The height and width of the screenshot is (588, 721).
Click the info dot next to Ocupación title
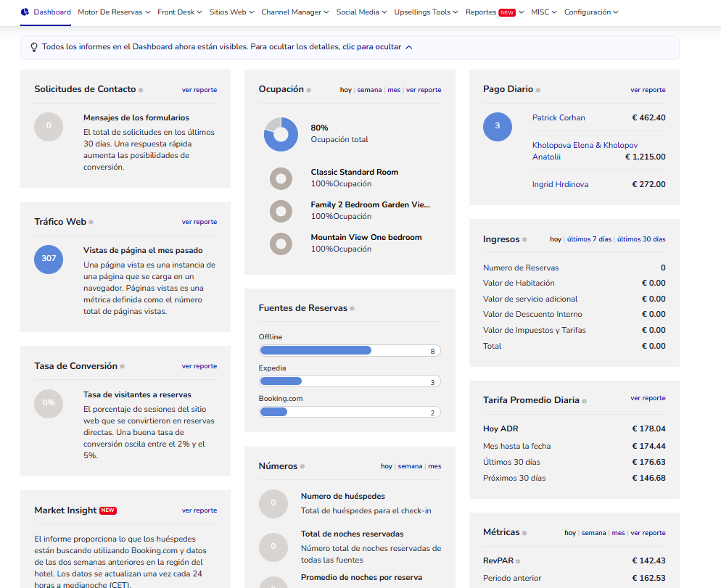coord(308,91)
